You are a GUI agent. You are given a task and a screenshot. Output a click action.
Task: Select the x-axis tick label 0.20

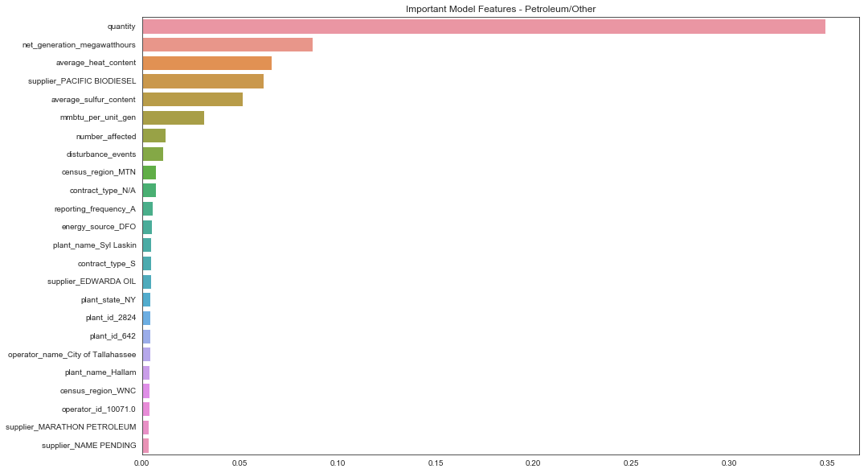(x=534, y=463)
